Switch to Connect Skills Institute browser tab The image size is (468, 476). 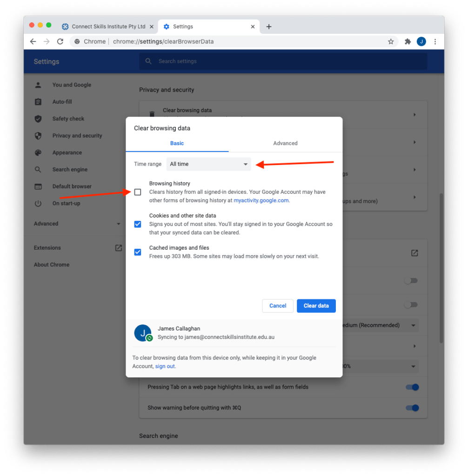point(108,26)
